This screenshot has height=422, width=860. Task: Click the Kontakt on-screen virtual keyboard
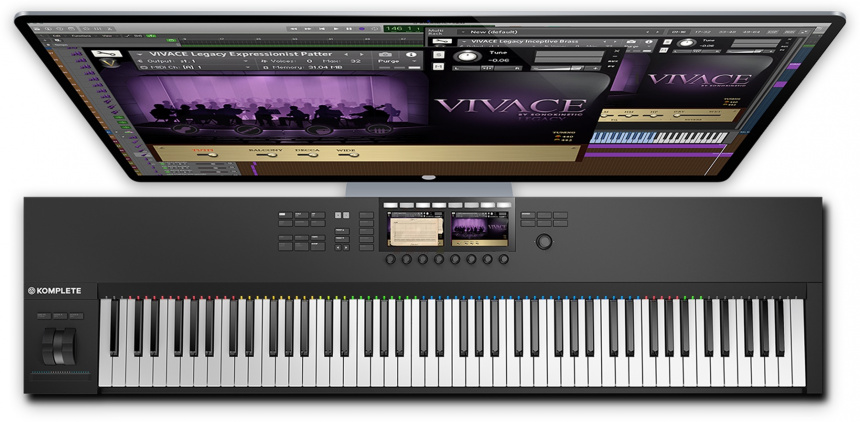660,137
